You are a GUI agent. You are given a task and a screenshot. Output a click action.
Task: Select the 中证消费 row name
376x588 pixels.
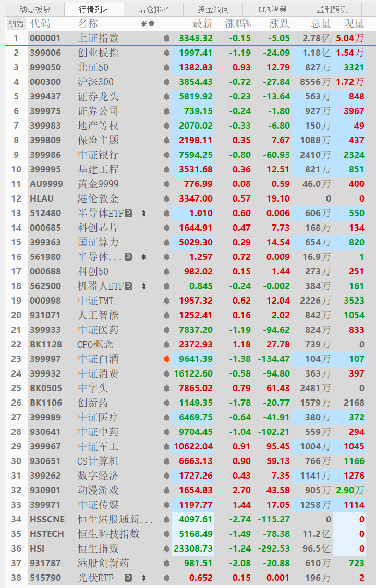[x=98, y=374]
